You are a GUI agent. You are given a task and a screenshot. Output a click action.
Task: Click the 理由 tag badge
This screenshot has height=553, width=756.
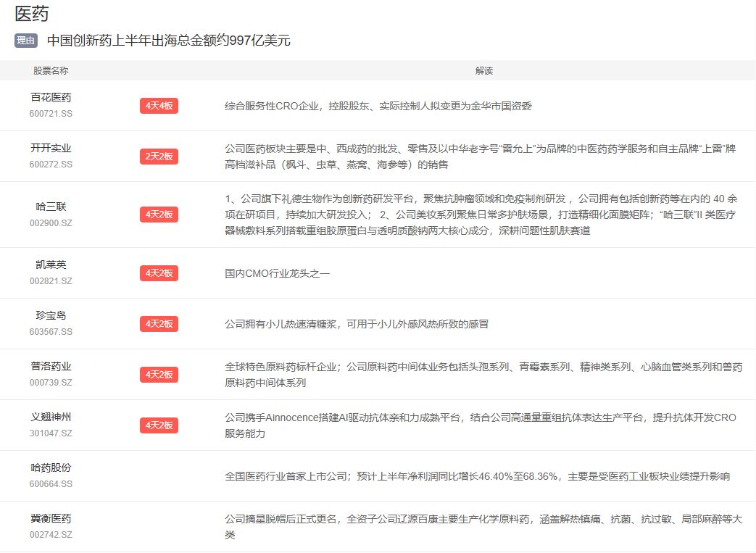26,41
